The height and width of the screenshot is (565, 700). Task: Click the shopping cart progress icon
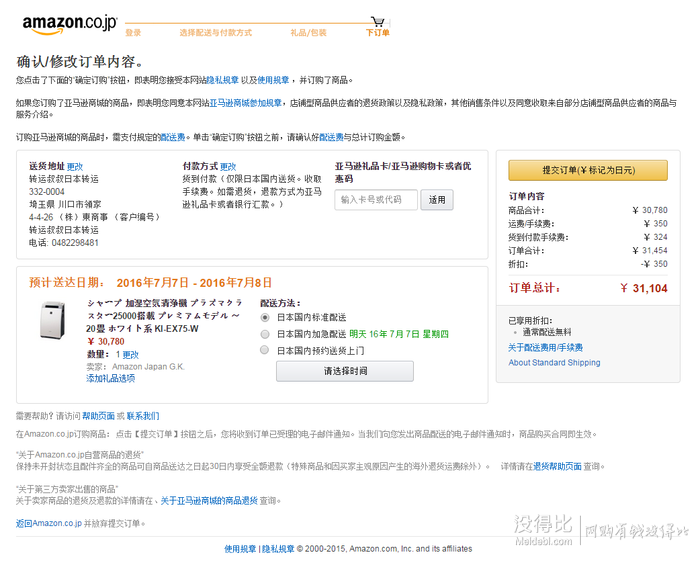pos(378,21)
